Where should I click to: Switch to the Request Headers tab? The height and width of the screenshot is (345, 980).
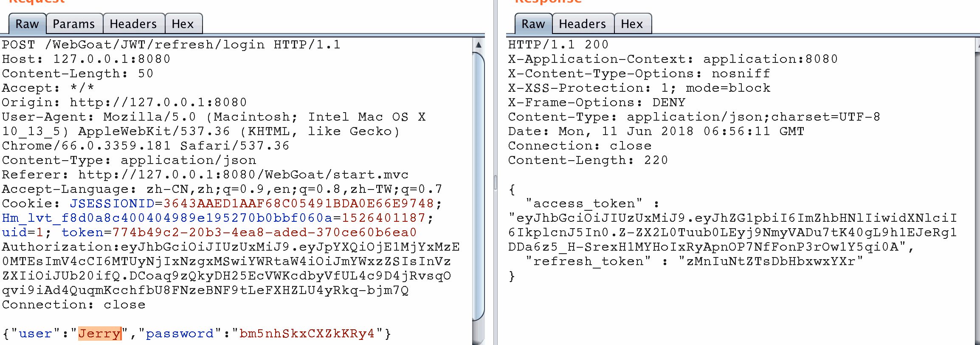133,24
